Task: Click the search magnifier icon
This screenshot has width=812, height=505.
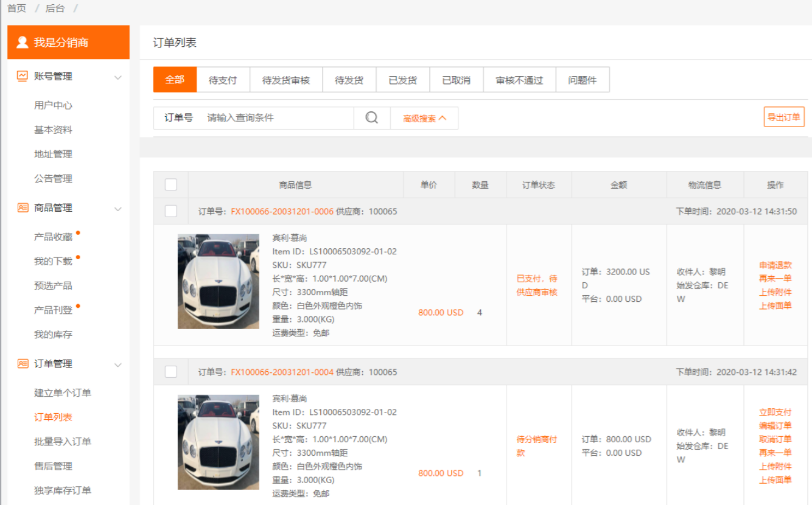Action: 372,118
